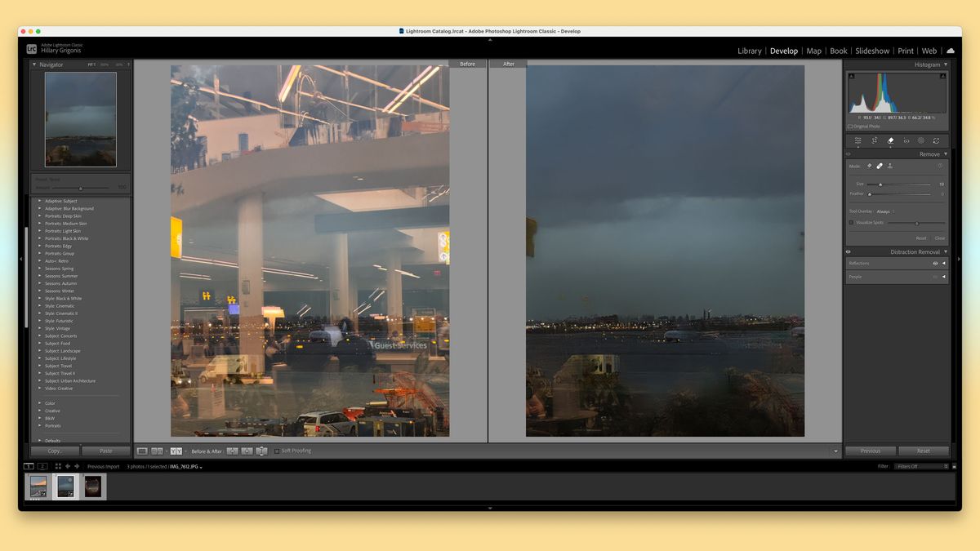The width and height of the screenshot is (980, 551).
Task: Select the Remove tool in the tool strip
Action: click(x=890, y=140)
